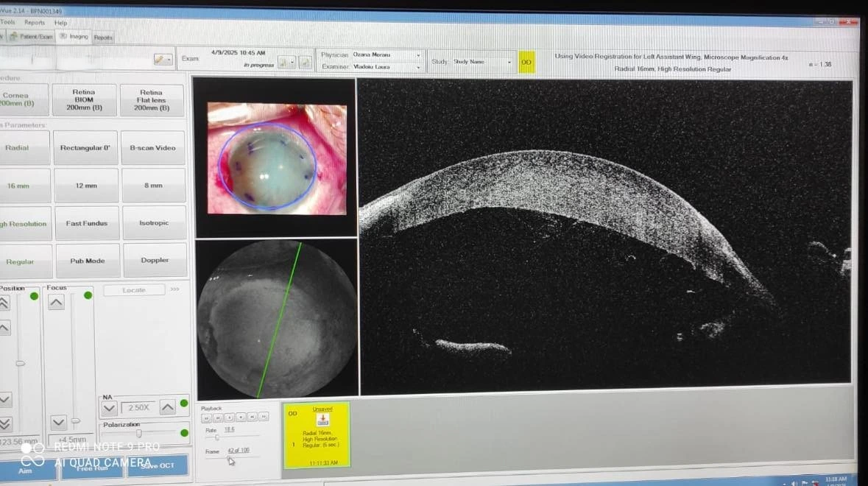Switch to the Reports tab
Image resolution: width=868 pixels, height=486 pixels.
pyautogui.click(x=103, y=37)
